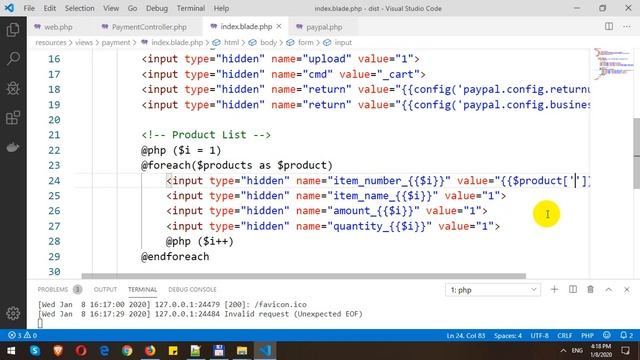The width and height of the screenshot is (640, 360).
Task: Open the feedback smiley icon
Action: click(x=607, y=335)
